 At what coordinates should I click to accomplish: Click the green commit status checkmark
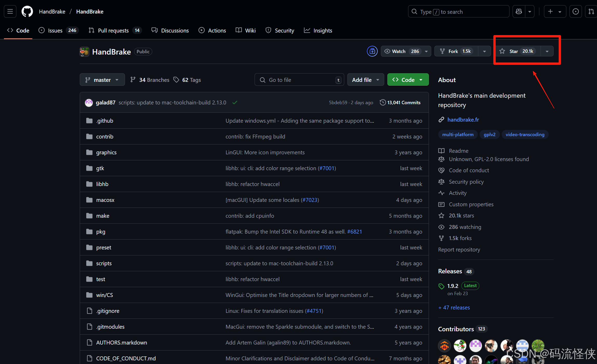click(235, 103)
